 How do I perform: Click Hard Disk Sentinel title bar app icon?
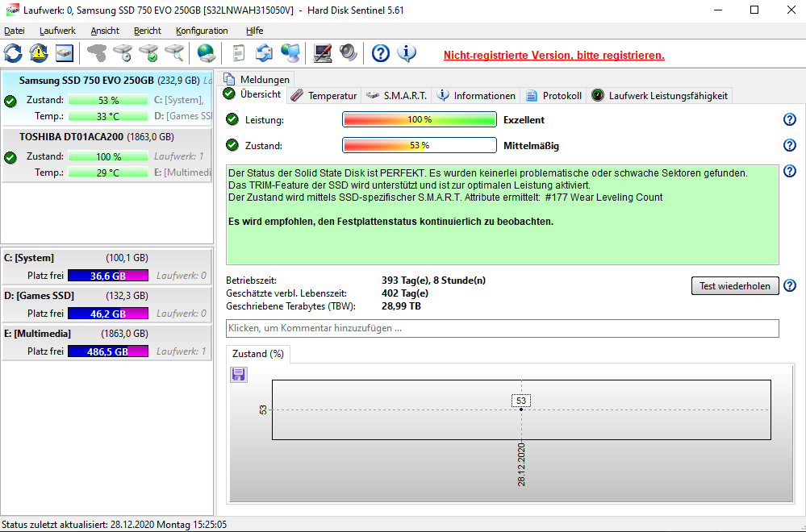click(12, 10)
